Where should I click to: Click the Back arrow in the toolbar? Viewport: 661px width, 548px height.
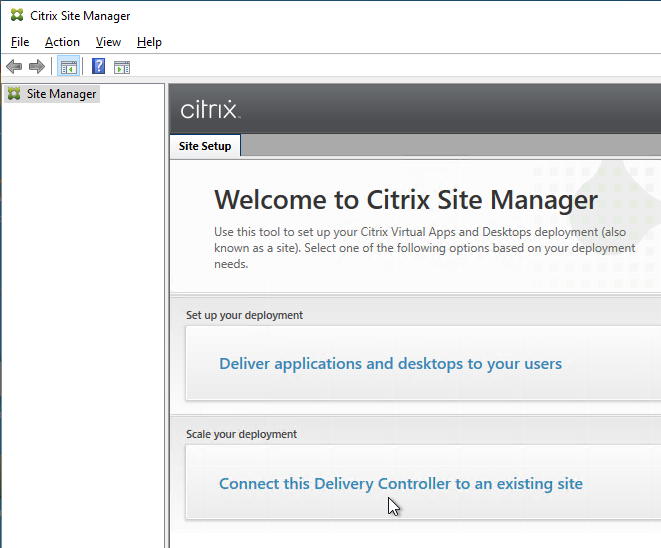[14, 67]
